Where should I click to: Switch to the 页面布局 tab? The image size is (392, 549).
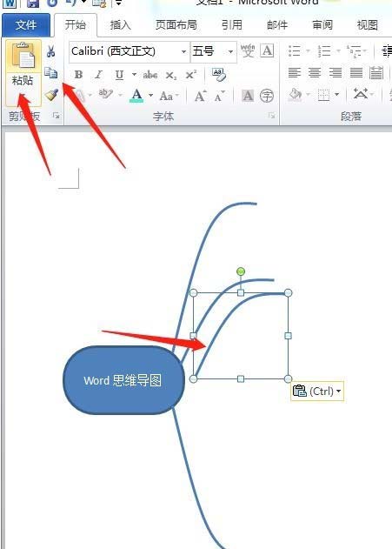[176, 25]
